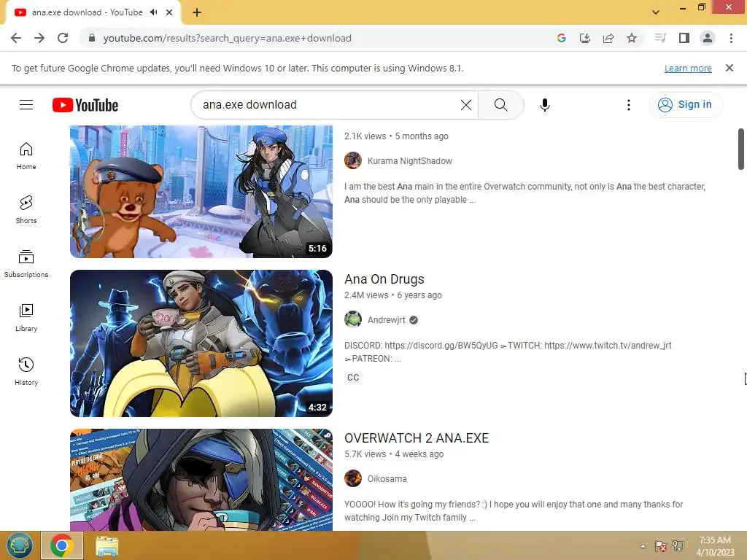Expand tab search chevron

pos(656,12)
